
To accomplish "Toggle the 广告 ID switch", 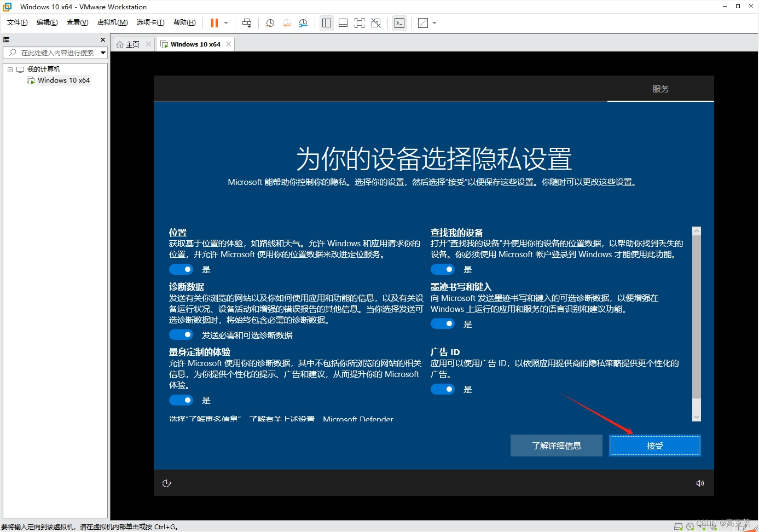I will 443,389.
